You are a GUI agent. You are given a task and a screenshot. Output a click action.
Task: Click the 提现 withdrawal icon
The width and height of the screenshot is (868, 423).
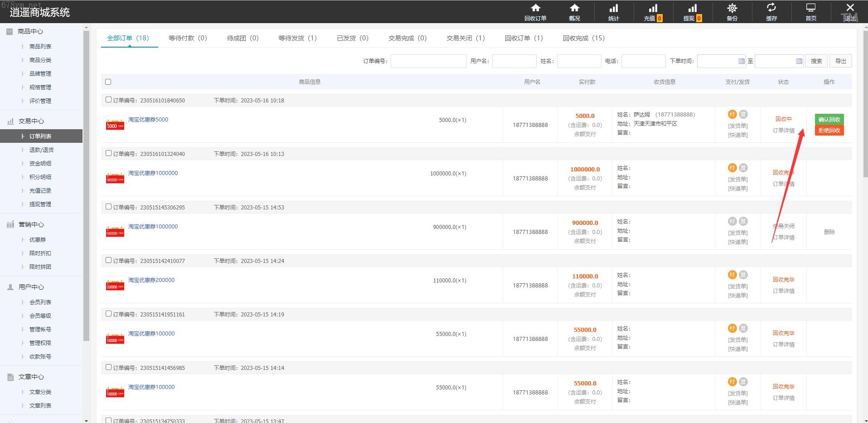pyautogui.click(x=692, y=12)
